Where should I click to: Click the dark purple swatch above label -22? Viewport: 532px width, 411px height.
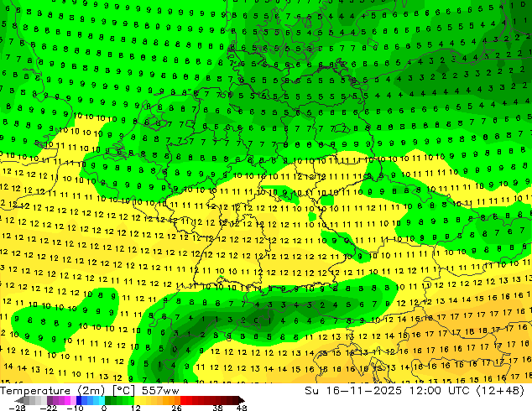(50, 400)
